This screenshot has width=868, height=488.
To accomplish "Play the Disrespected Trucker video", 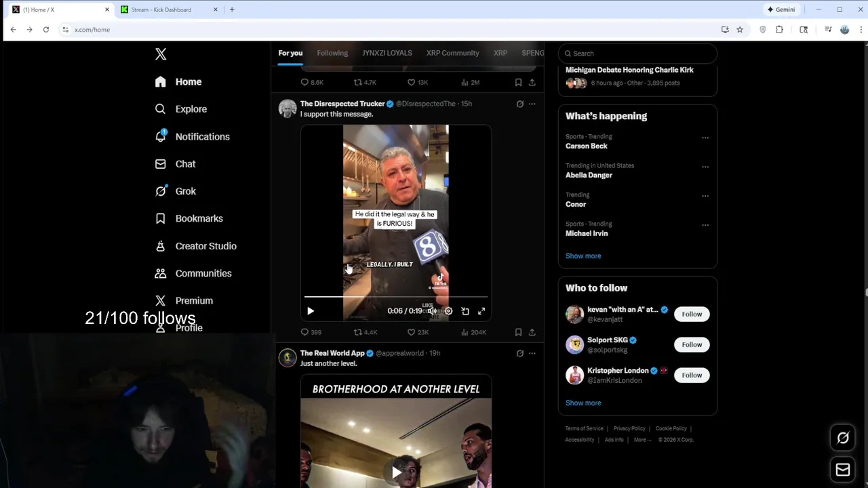I will (x=311, y=311).
